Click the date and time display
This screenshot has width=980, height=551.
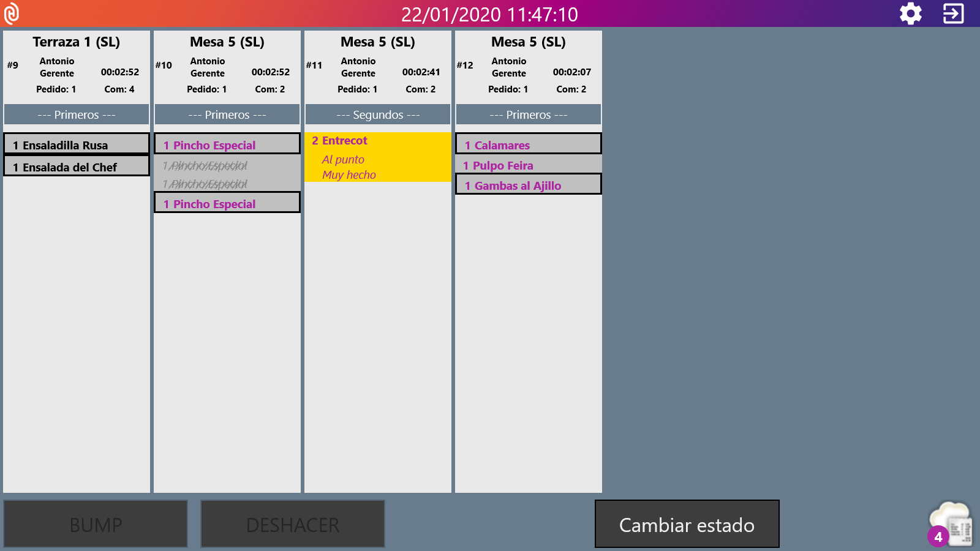click(489, 14)
